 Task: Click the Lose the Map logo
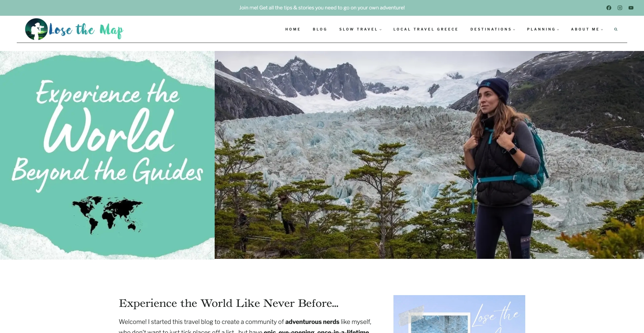click(x=74, y=29)
